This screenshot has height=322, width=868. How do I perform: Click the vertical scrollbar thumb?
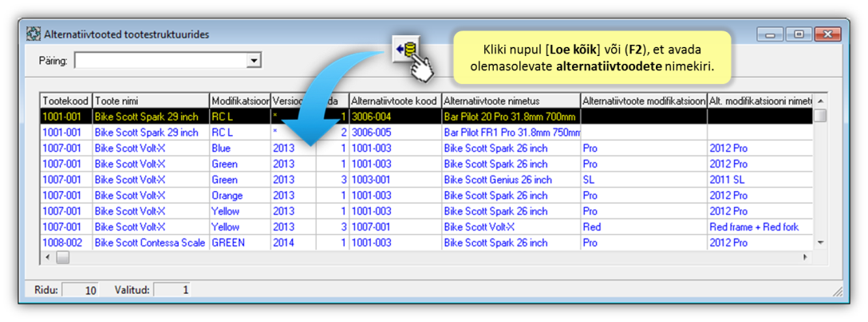[820, 115]
